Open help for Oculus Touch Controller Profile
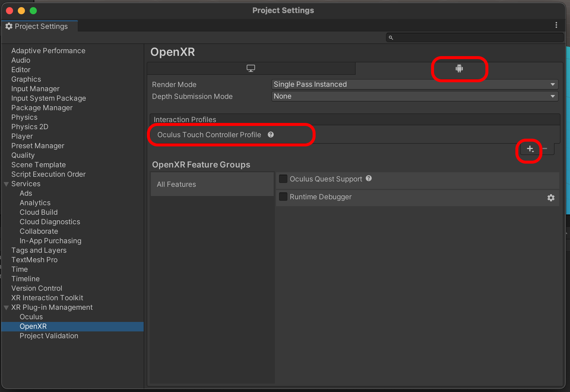The image size is (570, 392). (271, 135)
